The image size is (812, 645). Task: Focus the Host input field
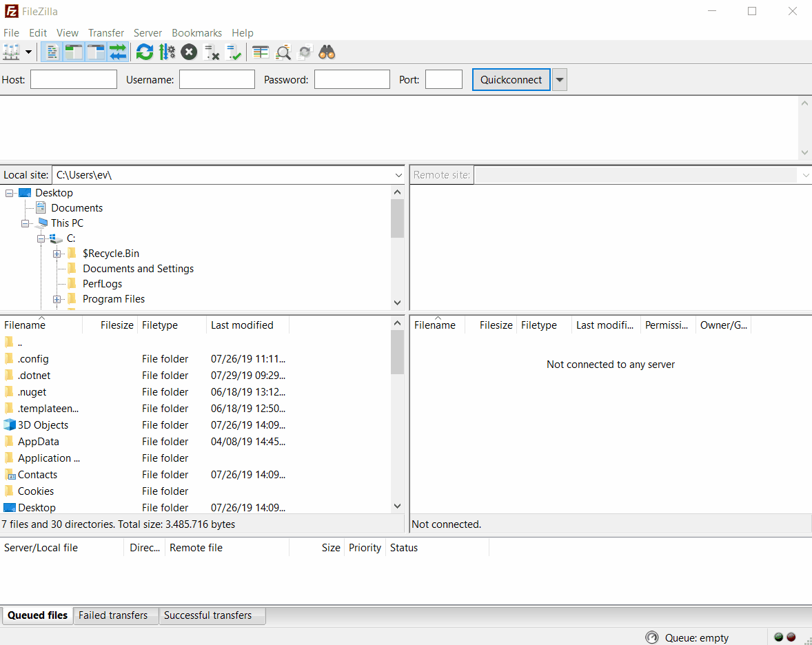pos(74,80)
